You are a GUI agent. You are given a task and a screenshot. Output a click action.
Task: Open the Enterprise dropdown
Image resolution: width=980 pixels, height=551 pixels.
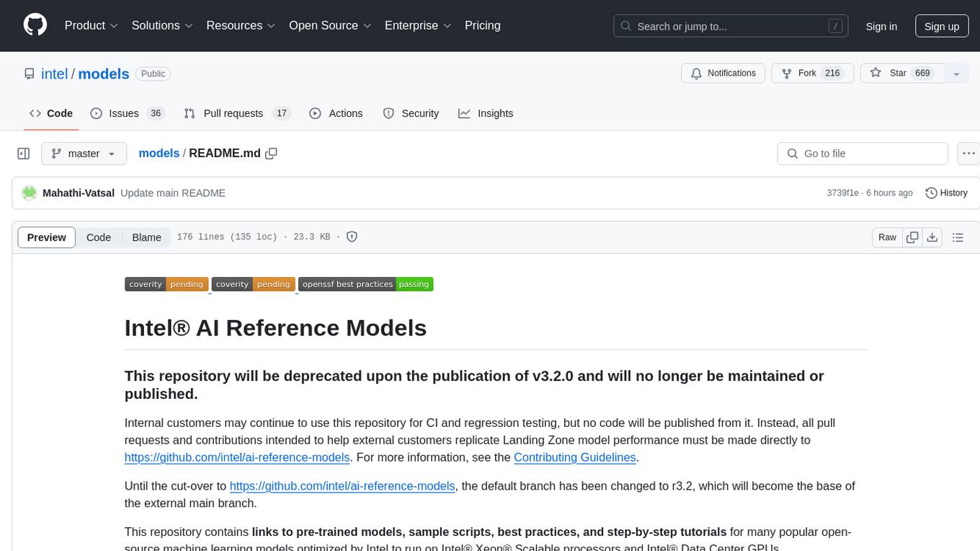point(418,25)
